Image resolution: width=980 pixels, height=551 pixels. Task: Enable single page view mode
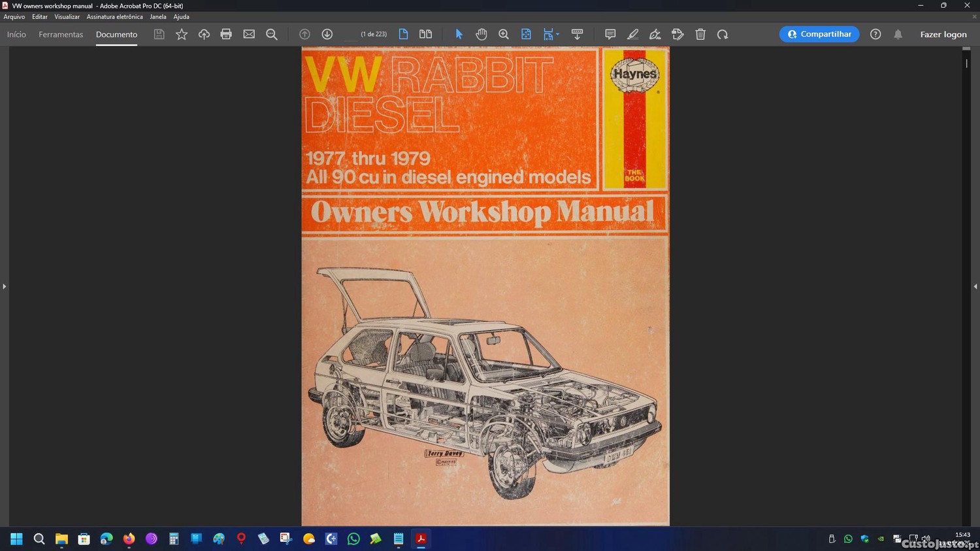click(x=403, y=34)
